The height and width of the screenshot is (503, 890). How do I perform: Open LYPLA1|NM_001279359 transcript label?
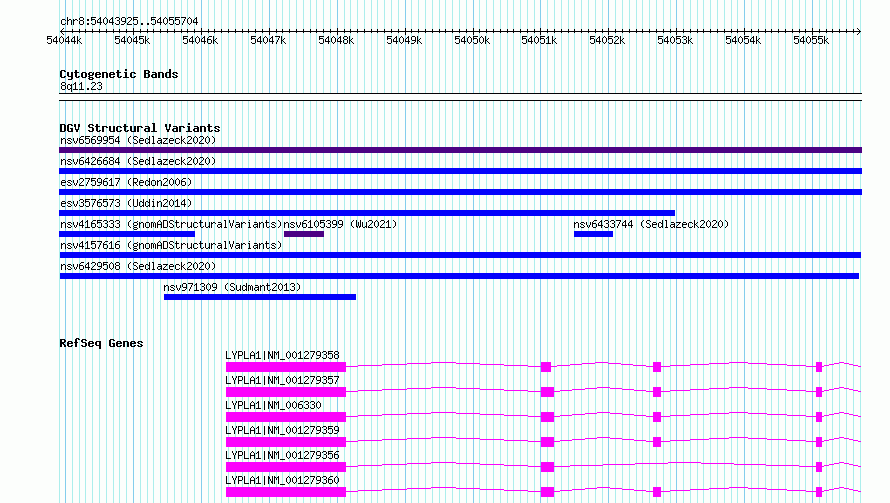click(x=282, y=430)
